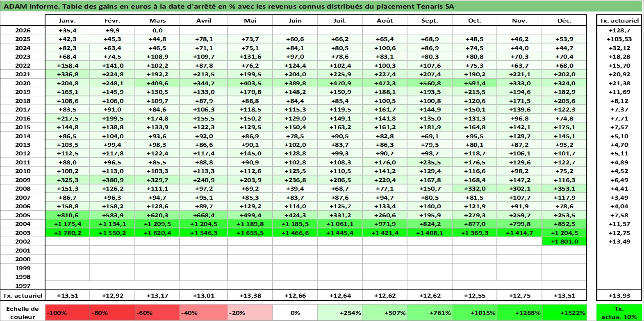The width and height of the screenshot is (644, 321).
Task: Click the 'Tx. actua. 10%' green box
Action: [x=619, y=312]
